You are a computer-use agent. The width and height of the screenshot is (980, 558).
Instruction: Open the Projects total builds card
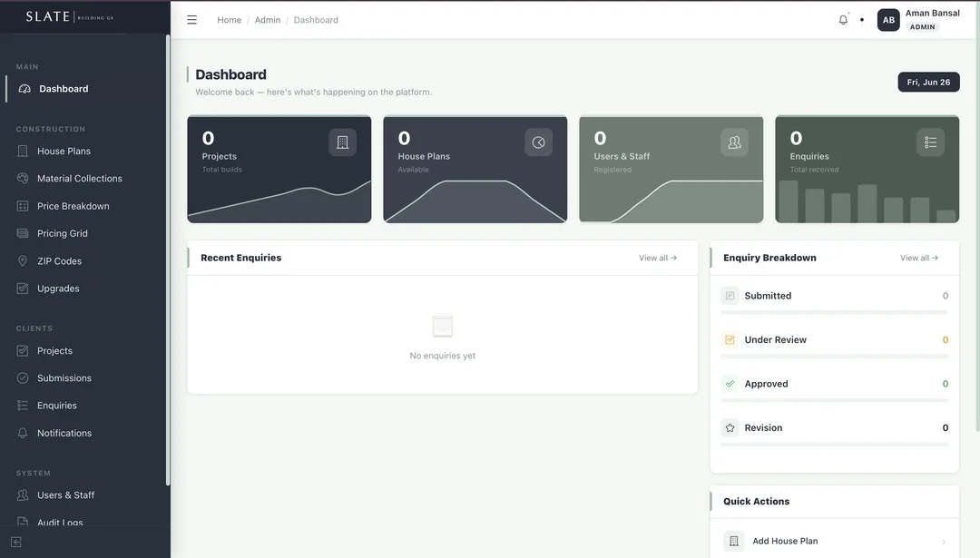point(279,170)
